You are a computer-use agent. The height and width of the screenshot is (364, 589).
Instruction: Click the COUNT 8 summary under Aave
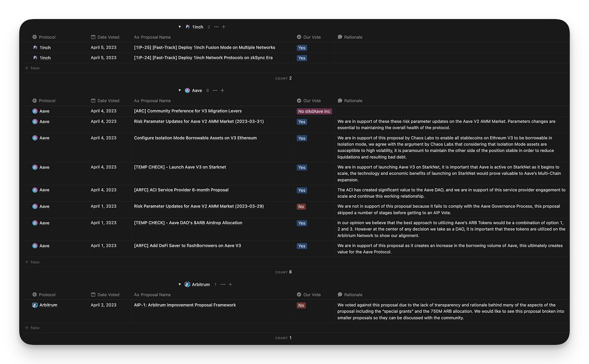[x=284, y=272]
